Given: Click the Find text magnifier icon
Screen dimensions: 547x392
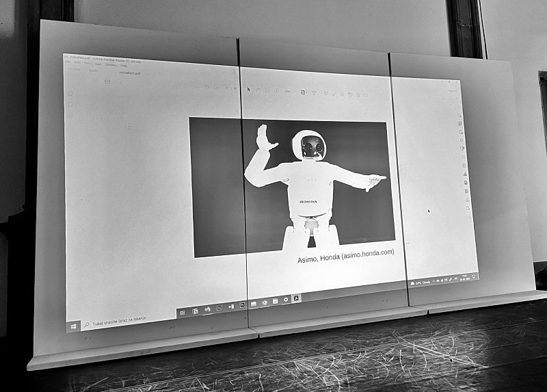Looking at the screenshot, I should 119,82.
